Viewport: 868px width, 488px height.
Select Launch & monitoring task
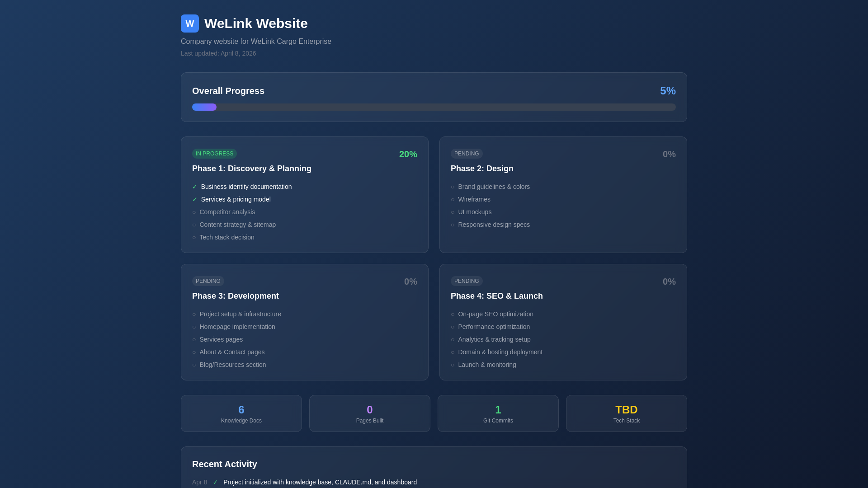coord(487,365)
